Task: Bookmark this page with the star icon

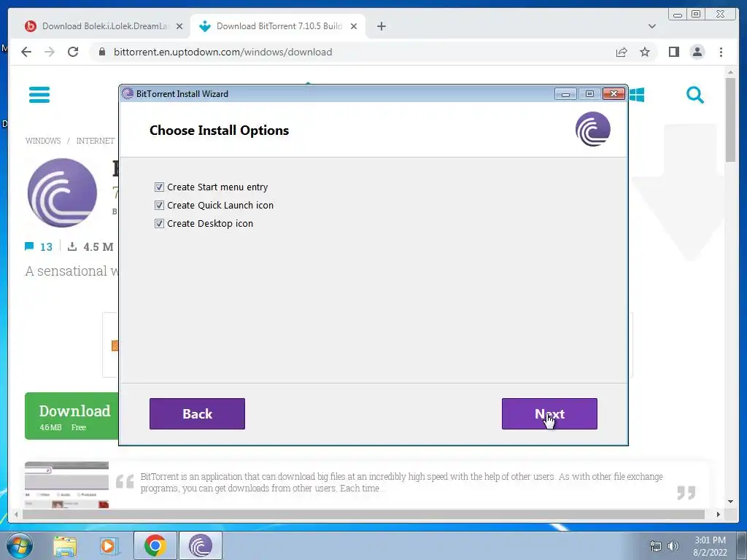Action: (x=645, y=52)
